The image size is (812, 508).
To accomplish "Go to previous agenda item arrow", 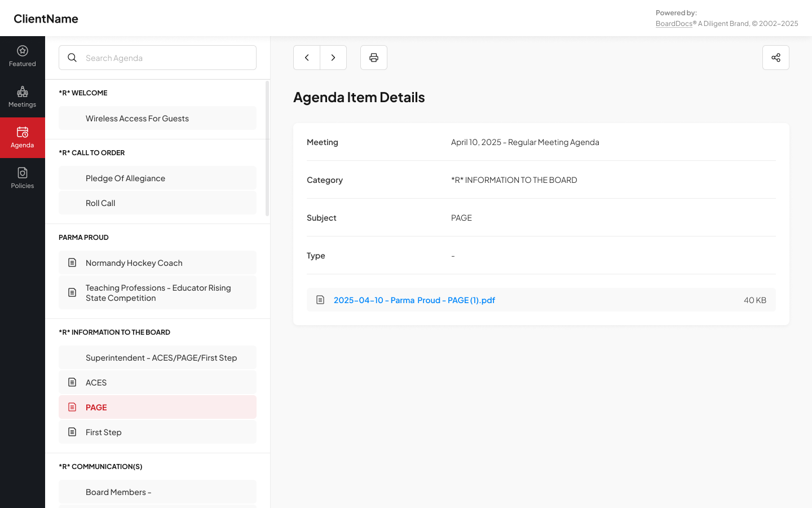I will 307,58.
